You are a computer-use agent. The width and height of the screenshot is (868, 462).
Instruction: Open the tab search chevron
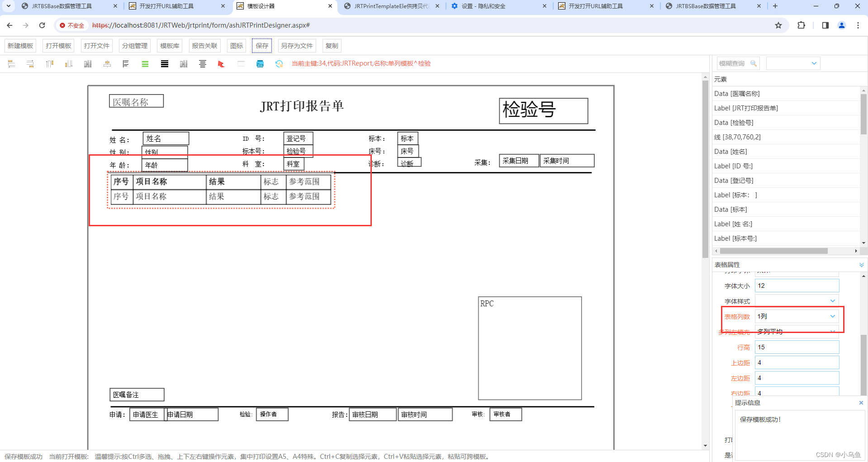pyautogui.click(x=8, y=6)
